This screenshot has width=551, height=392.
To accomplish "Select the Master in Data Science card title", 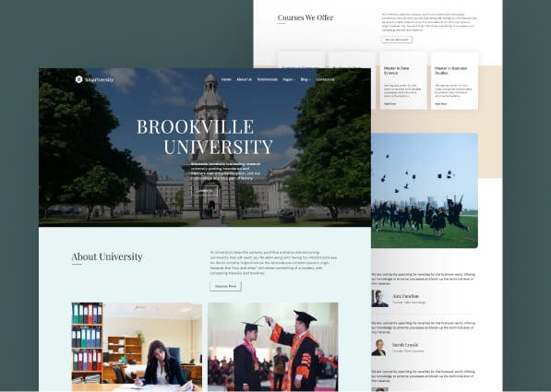I will [396, 71].
